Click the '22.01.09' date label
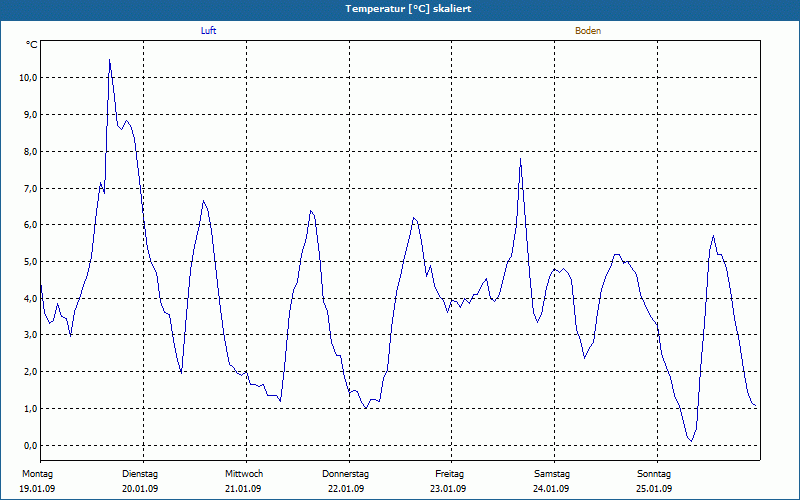This screenshot has height=500, width=800. point(345,488)
